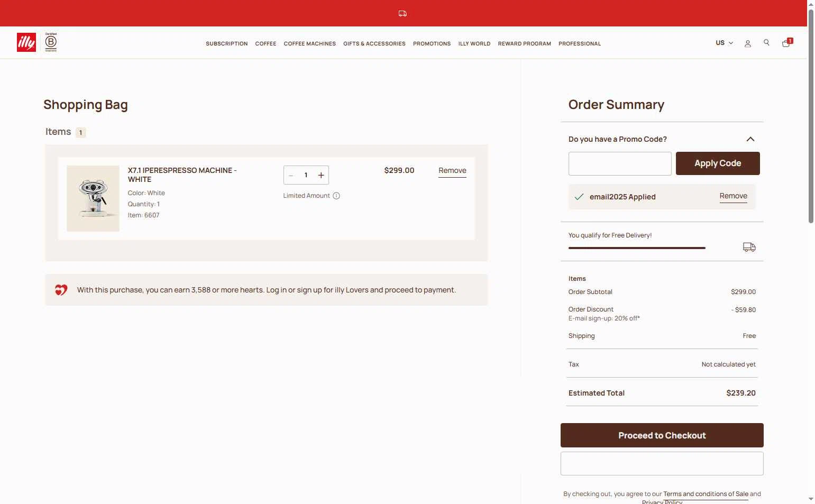Image resolution: width=815 pixels, height=504 pixels.
Task: Click 'You qualify for Free Delivery!' text
Action: point(610,235)
